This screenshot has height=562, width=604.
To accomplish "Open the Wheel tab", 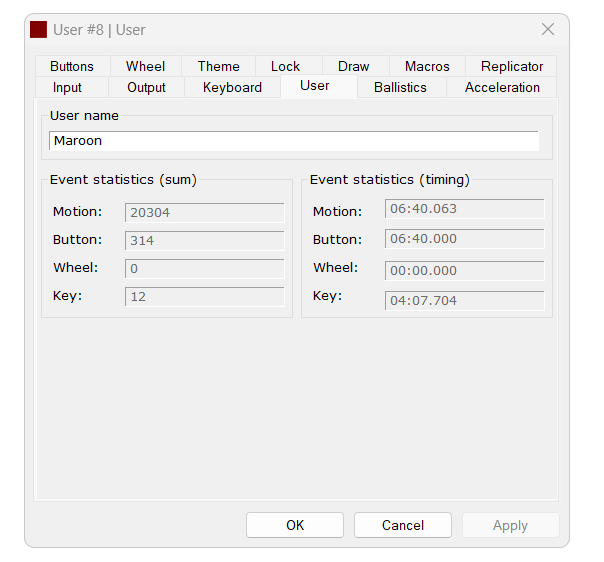I will pyautogui.click(x=145, y=66).
